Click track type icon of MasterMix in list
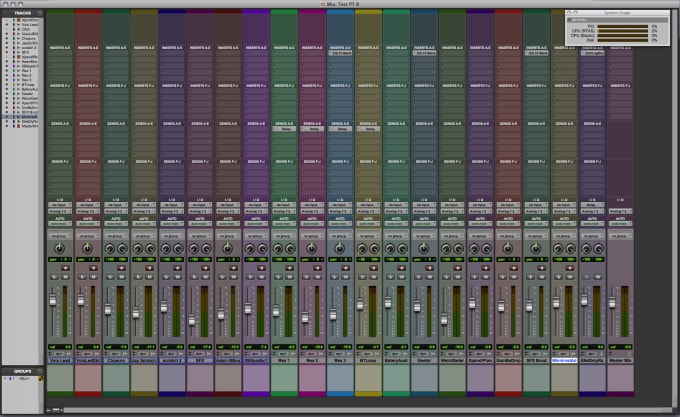 [x=19, y=126]
